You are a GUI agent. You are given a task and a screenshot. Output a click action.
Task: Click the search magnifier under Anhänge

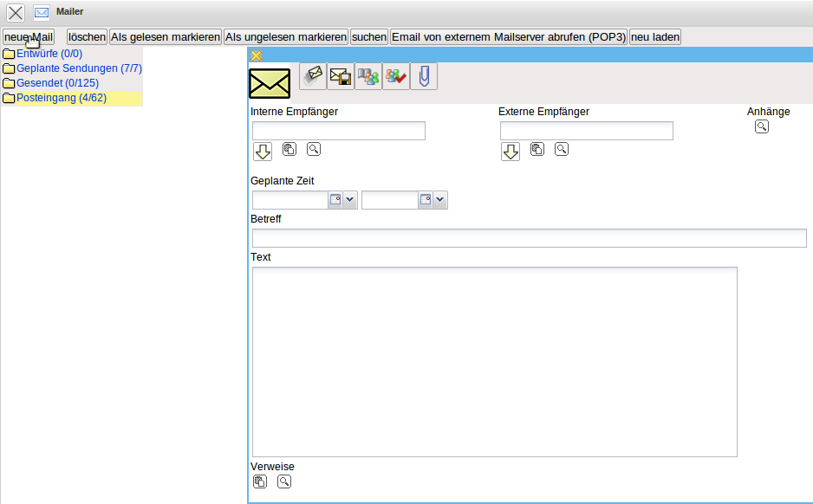click(761, 126)
